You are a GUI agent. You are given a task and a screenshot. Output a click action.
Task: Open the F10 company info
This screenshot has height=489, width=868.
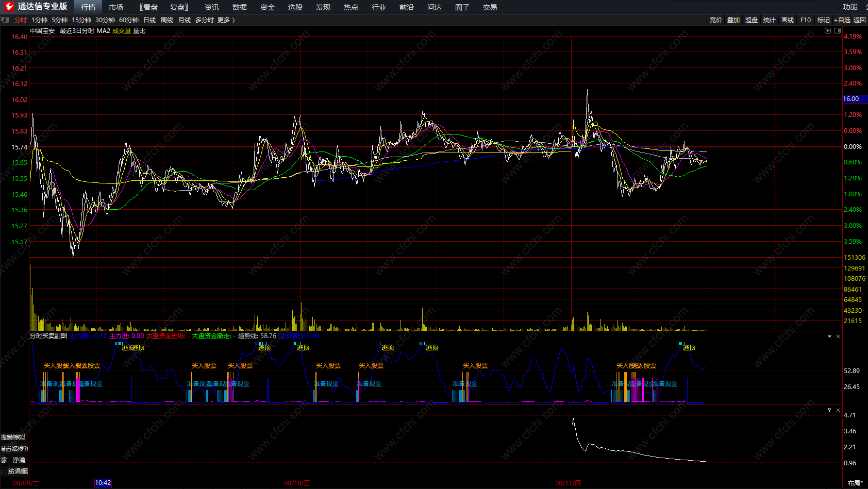806,20
